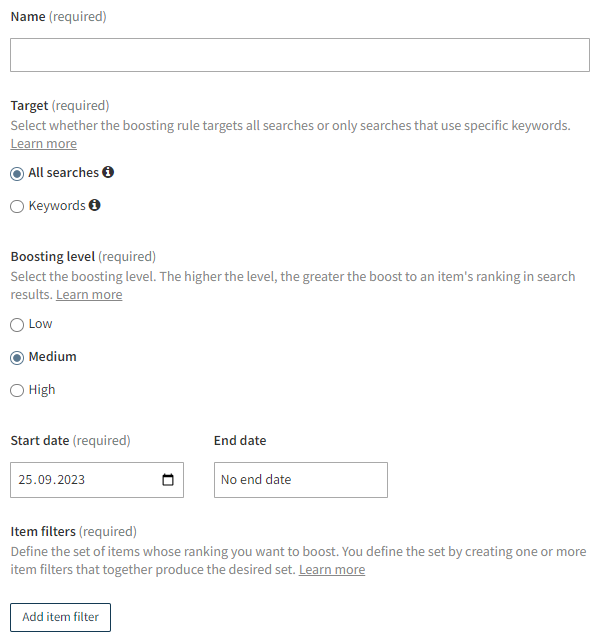This screenshot has height=642, width=600.
Task: Click the End date field
Action: point(300,480)
